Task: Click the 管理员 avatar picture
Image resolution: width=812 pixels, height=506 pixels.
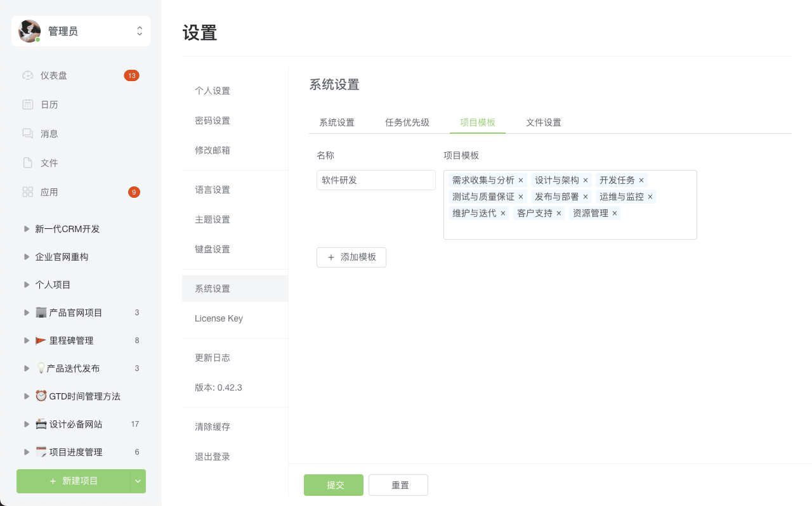Action: pyautogui.click(x=29, y=30)
